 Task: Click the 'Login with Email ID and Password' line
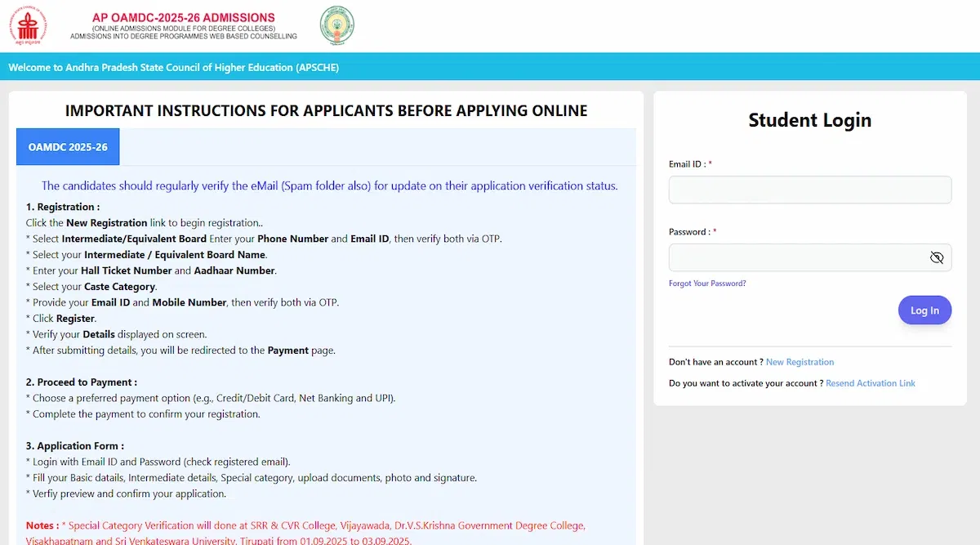coord(158,462)
